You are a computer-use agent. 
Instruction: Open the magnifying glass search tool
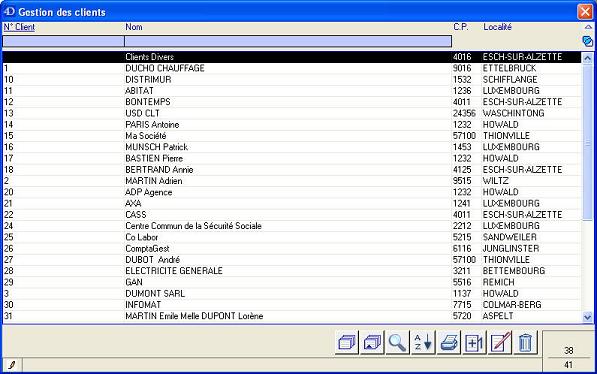[x=397, y=342]
